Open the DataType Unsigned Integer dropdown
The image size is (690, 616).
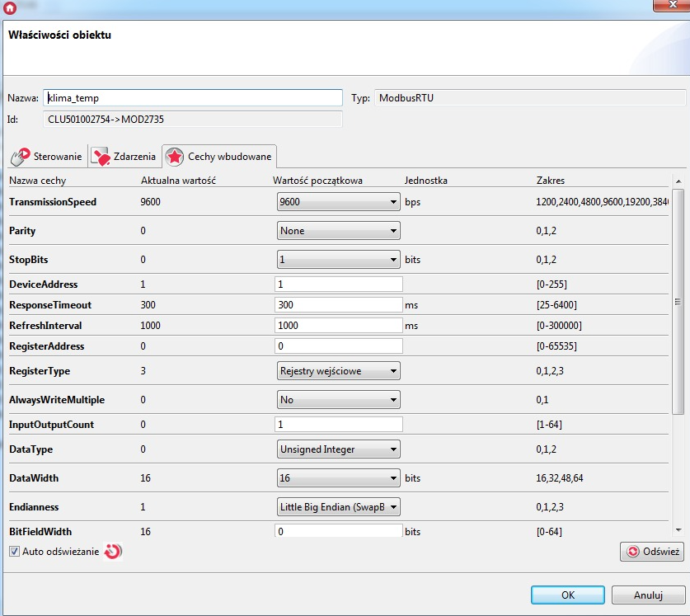[338, 449]
